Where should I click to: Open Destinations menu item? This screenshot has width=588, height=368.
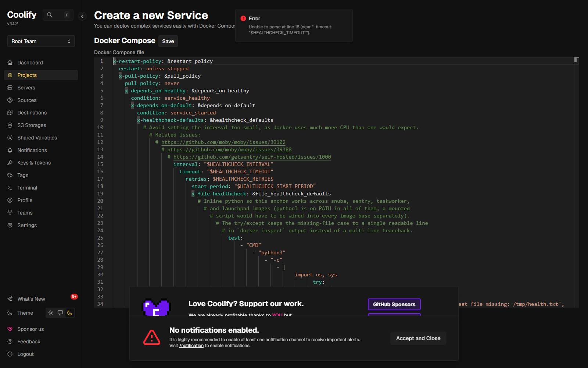41,113
